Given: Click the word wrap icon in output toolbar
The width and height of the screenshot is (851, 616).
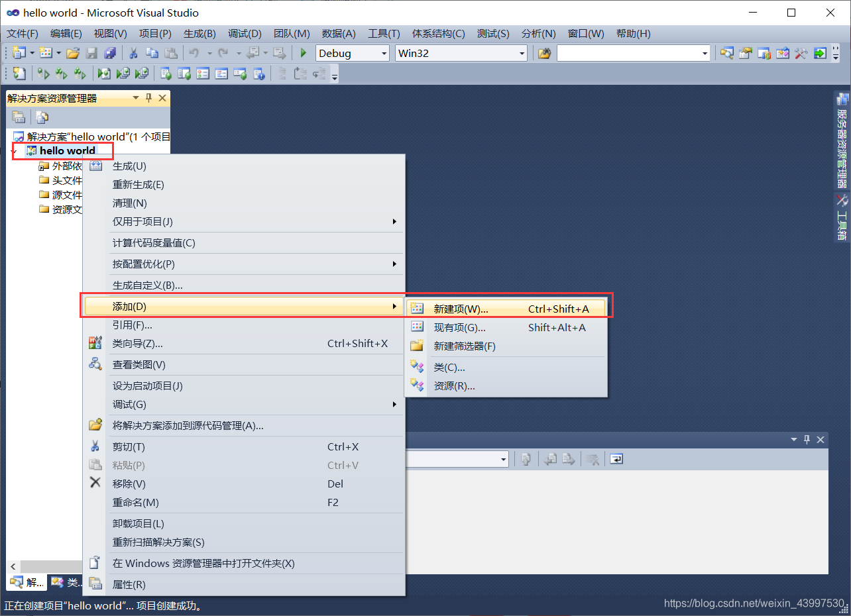Looking at the screenshot, I should (616, 458).
